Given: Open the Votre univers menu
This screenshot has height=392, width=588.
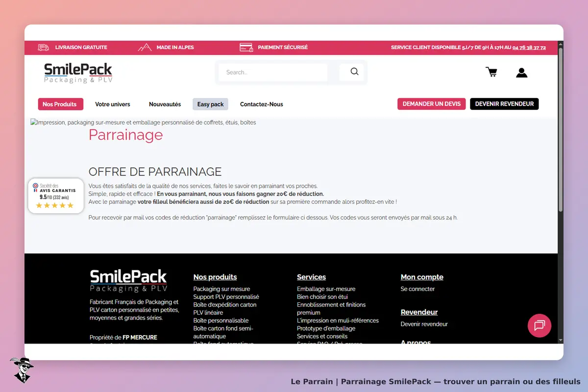Looking at the screenshot, I should click(113, 104).
